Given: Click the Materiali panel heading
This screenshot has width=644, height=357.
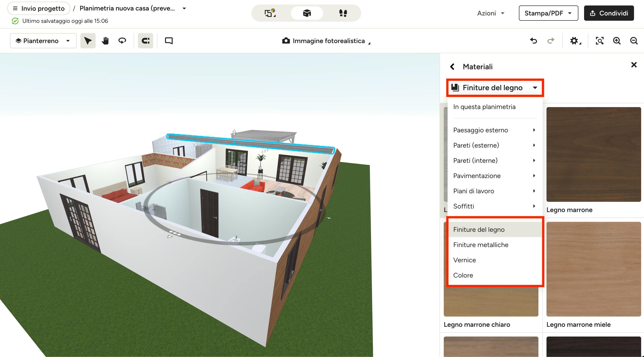Looking at the screenshot, I should coord(478,67).
